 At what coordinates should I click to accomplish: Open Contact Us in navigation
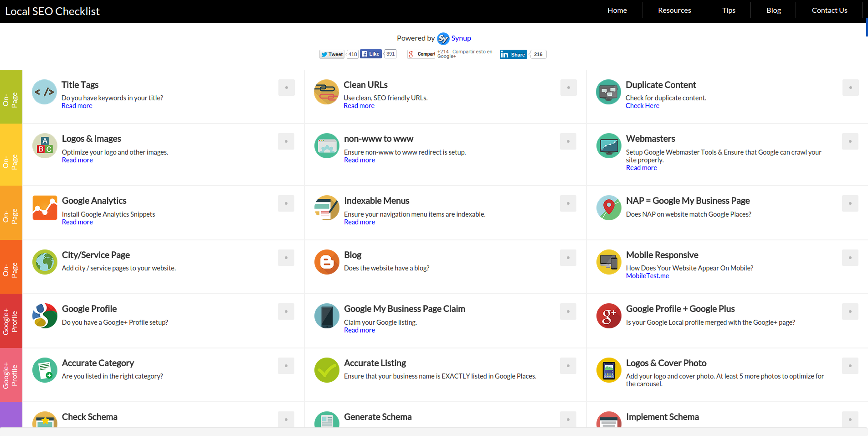[x=829, y=10]
